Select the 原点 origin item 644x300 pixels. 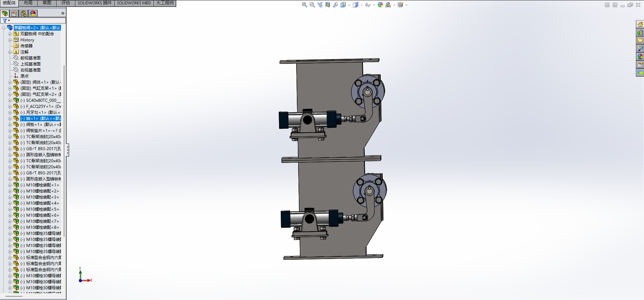pyautogui.click(x=24, y=76)
